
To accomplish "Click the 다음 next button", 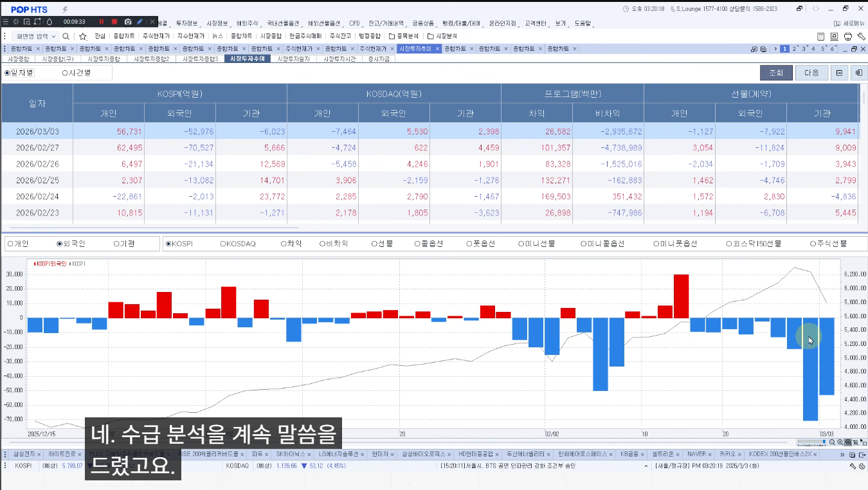I will (811, 73).
